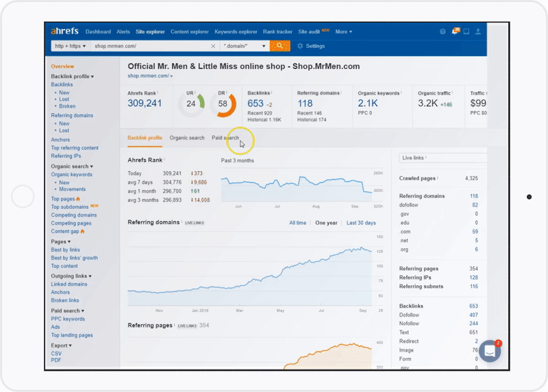548x392 pixels.
Task: Open Rank tracker in top navigation
Action: [277, 32]
